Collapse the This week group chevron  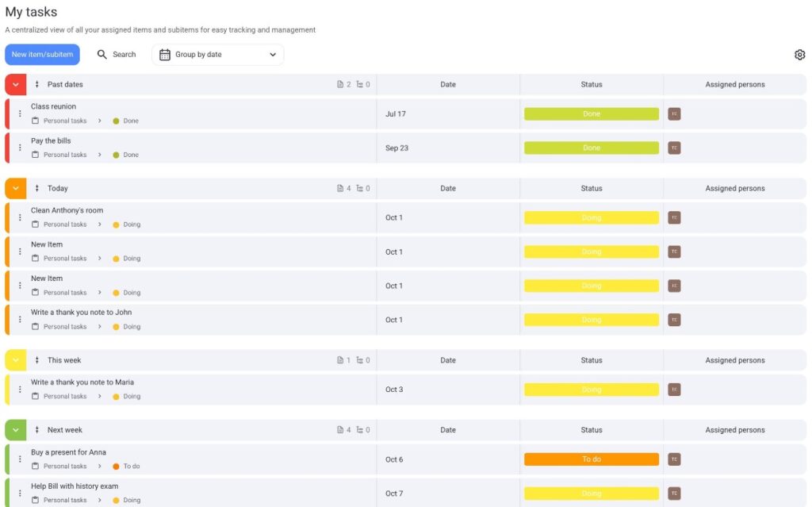[x=15, y=360]
